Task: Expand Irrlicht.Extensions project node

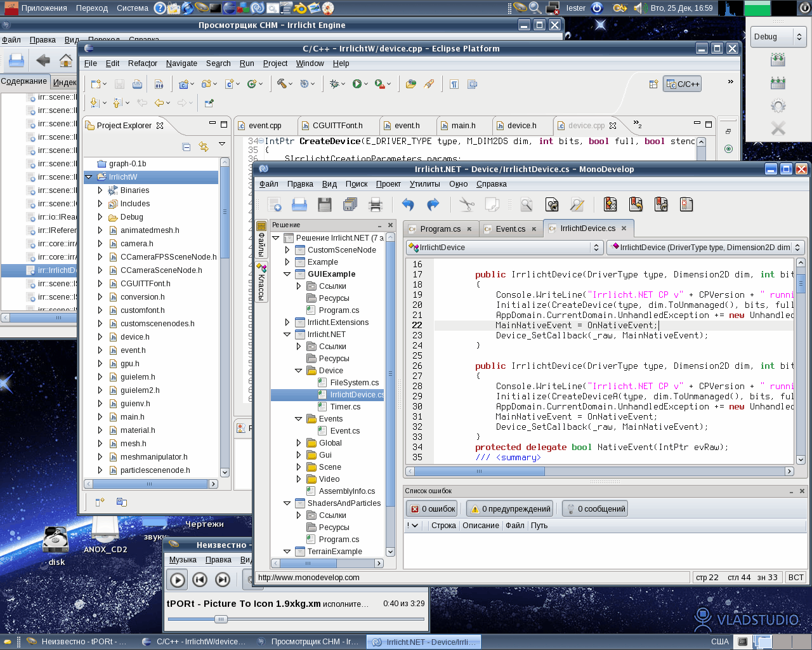Action: (287, 322)
